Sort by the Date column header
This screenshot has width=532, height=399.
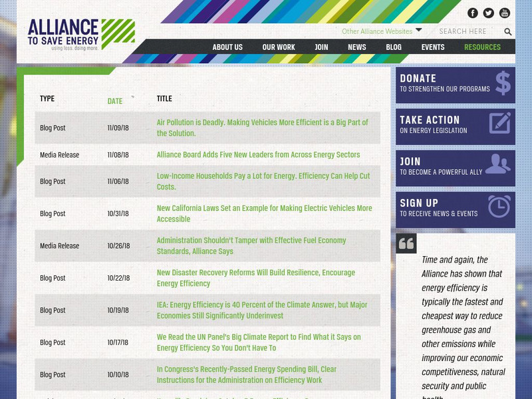coord(114,101)
